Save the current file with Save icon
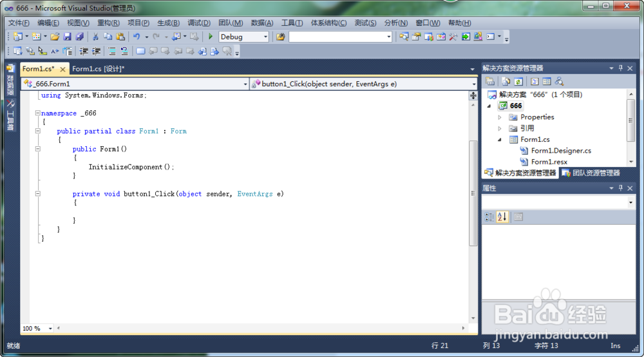This screenshot has width=644, height=357. 68,37
